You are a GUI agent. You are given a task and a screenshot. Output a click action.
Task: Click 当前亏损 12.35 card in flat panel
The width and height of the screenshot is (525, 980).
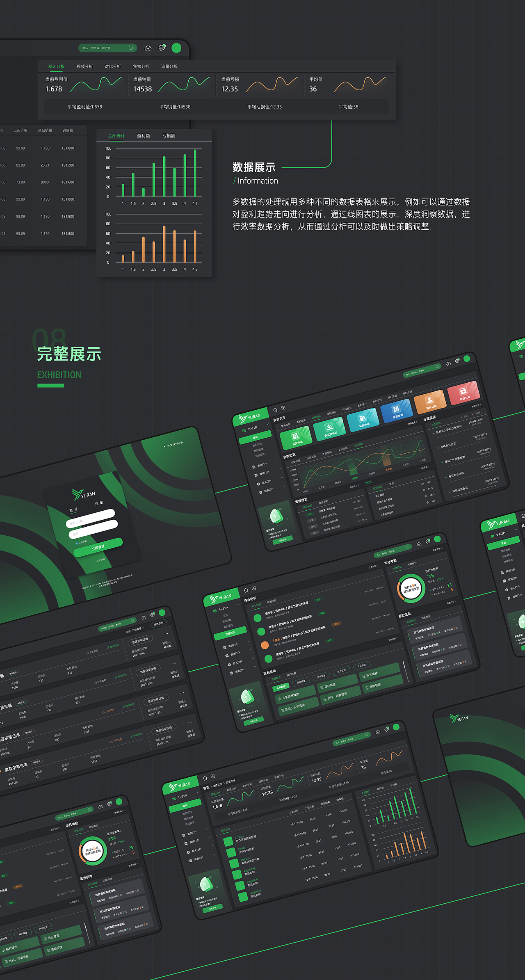[x=260, y=85]
